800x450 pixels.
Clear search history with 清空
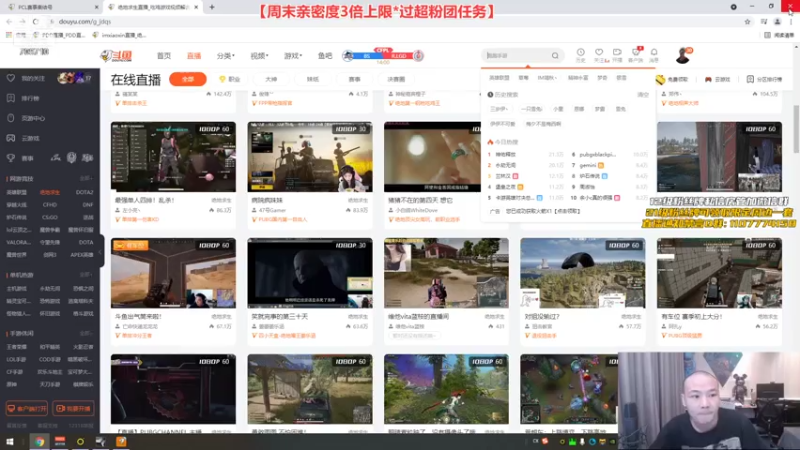coord(643,94)
